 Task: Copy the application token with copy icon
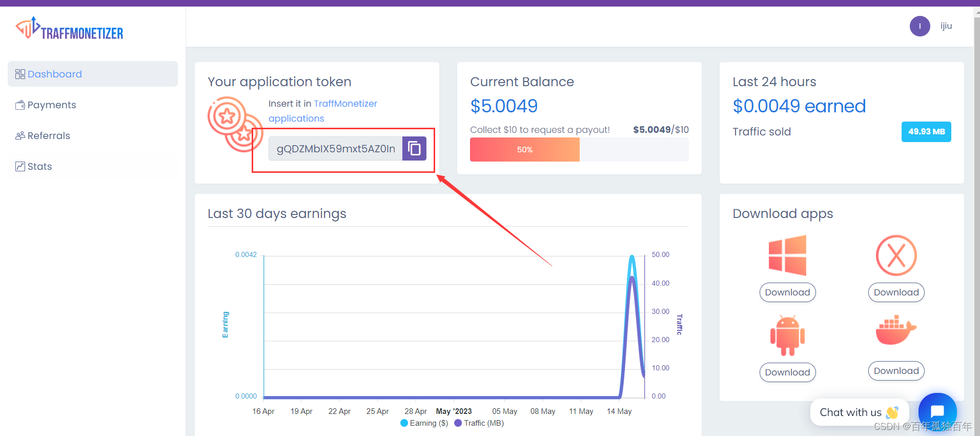click(x=414, y=149)
